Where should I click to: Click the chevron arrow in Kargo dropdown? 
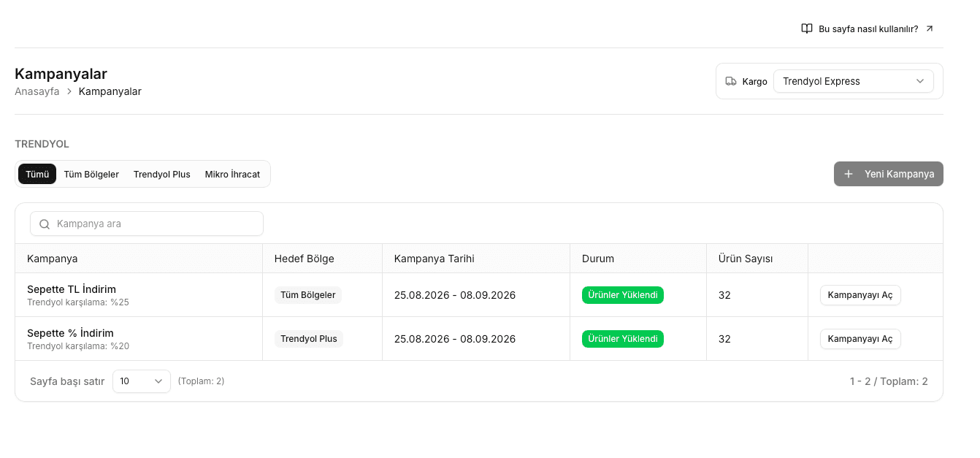(x=920, y=81)
